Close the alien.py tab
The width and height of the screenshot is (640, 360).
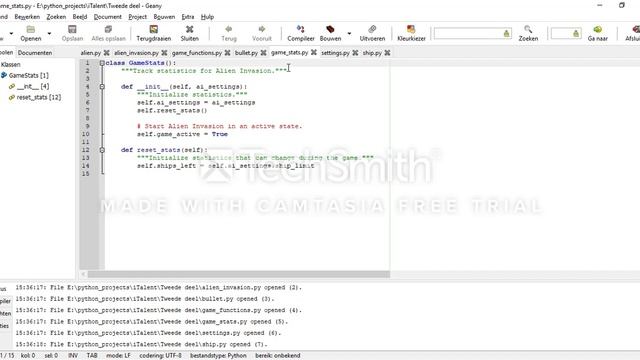pos(107,53)
